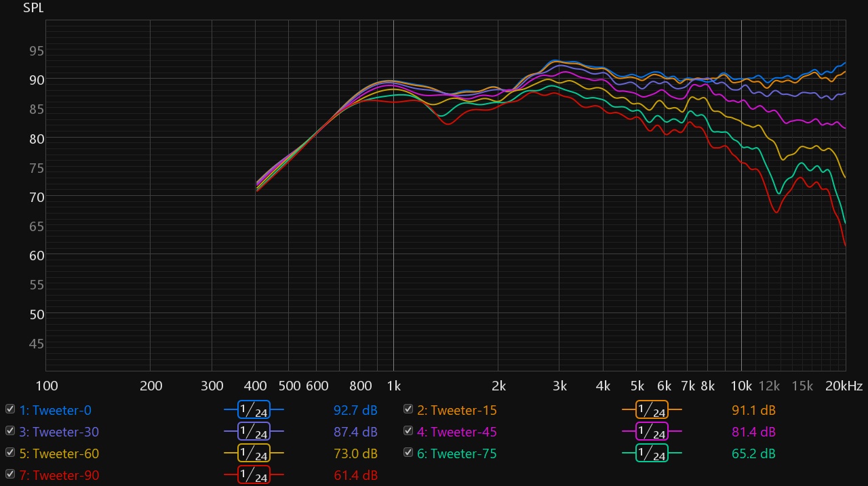Select the '7: Tweeter-90' legend label
Image resolution: width=868 pixels, height=486 pixels.
point(59,475)
